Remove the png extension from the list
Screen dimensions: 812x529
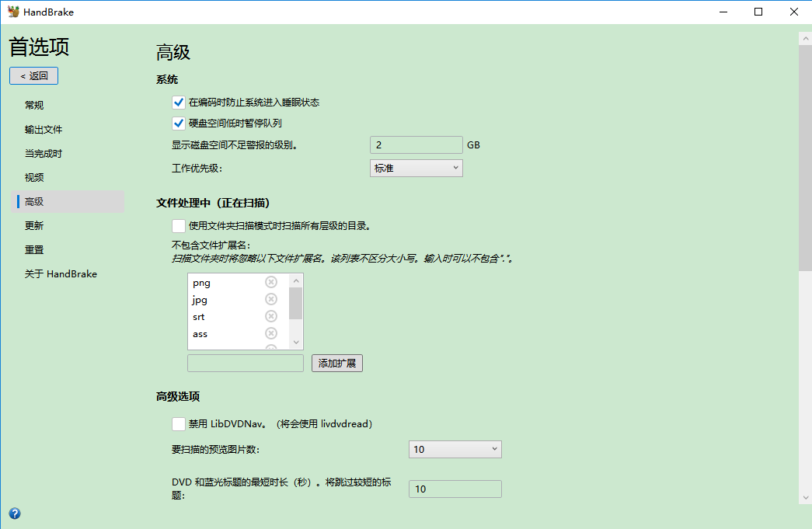tap(270, 282)
